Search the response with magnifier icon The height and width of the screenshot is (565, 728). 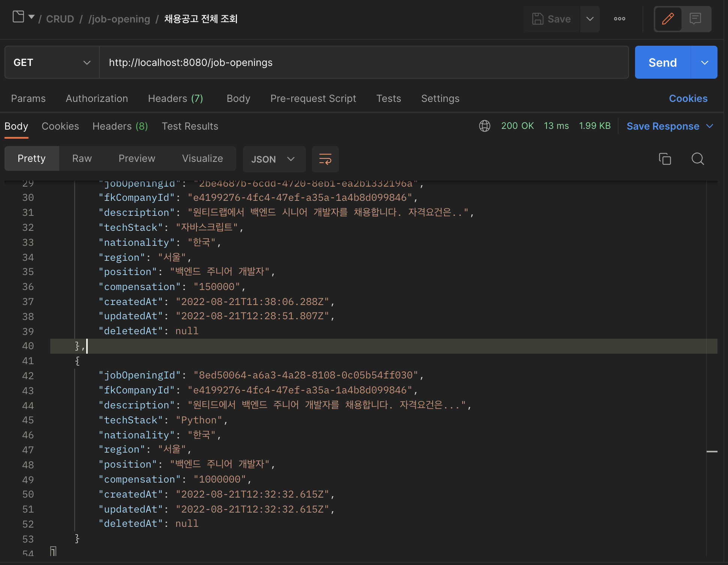698,159
